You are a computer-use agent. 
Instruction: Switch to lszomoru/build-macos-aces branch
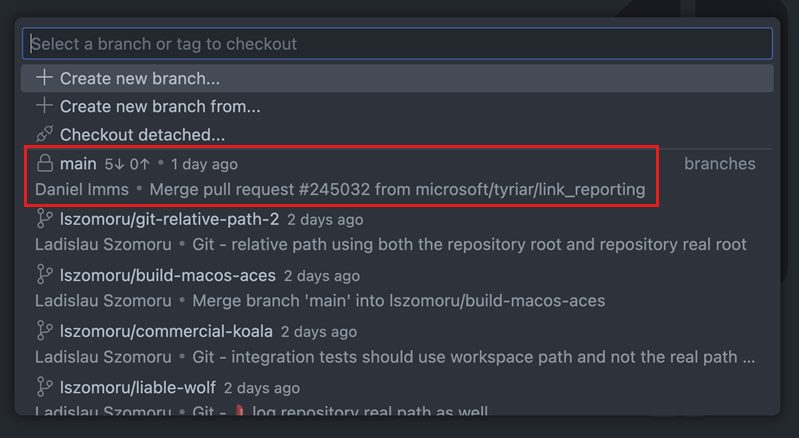[x=167, y=275]
